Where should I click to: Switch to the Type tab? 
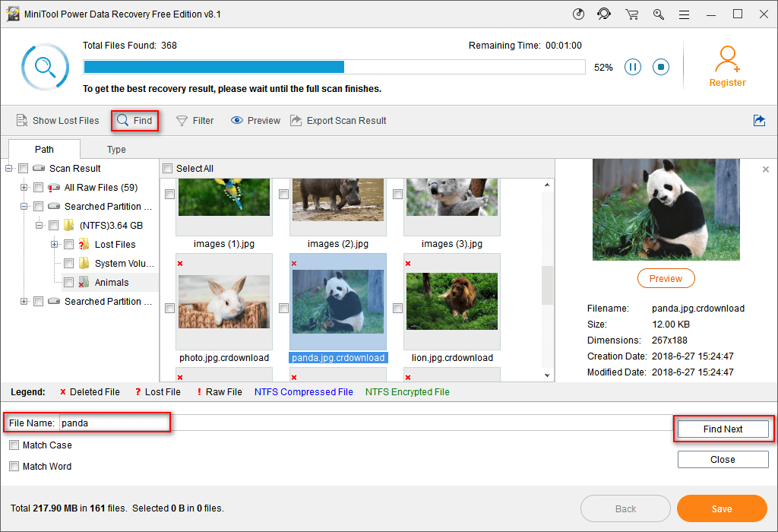point(116,150)
